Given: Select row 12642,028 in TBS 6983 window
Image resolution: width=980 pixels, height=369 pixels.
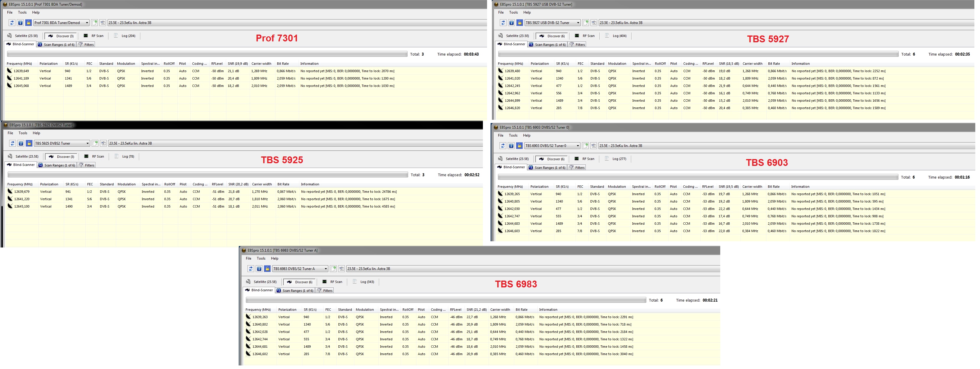Looking at the screenshot, I should coord(482,332).
